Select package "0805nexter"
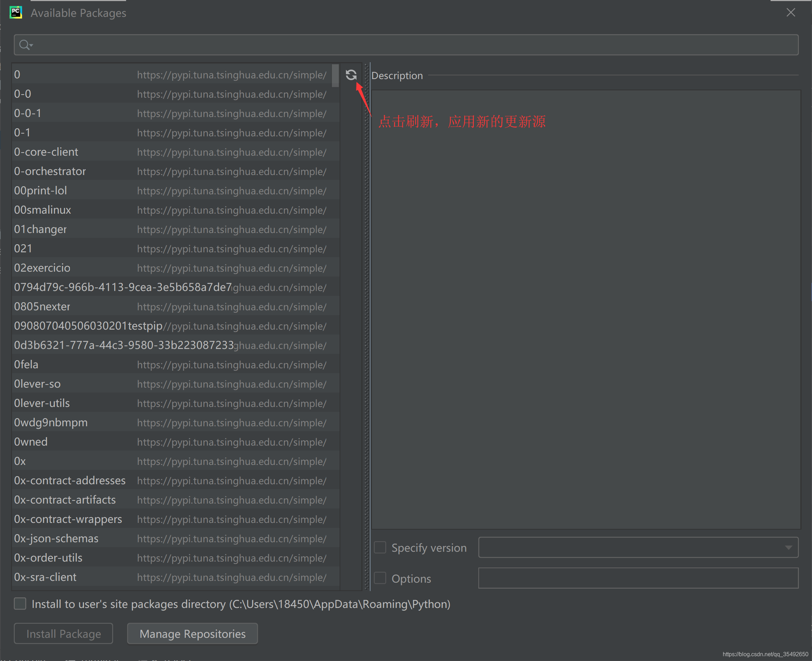This screenshot has height=661, width=812. coord(176,306)
